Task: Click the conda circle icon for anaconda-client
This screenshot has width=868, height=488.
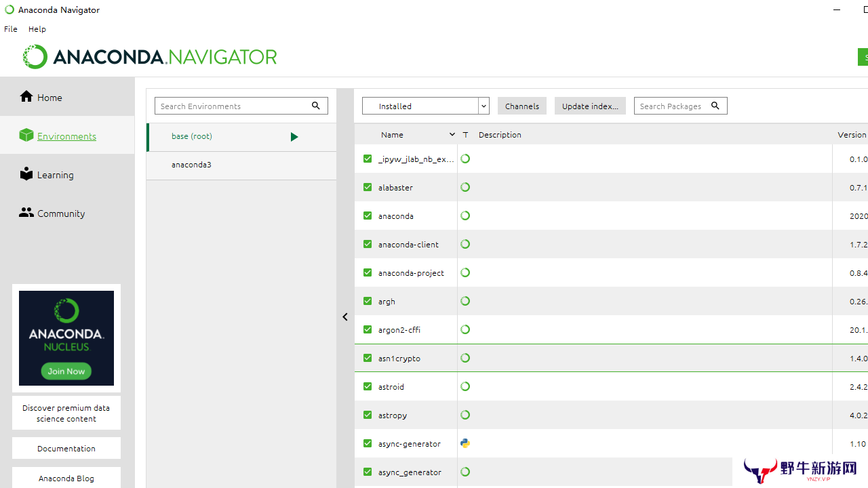Action: (465, 244)
